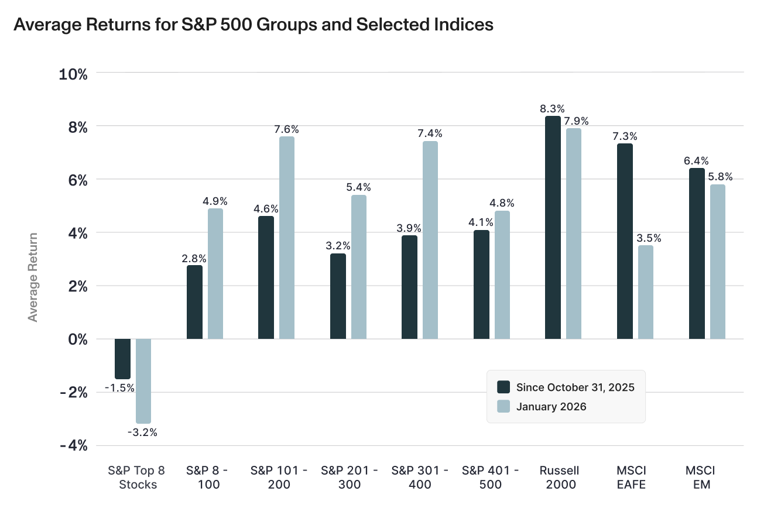This screenshot has height=532, width=781.
Task: Click the -4% y-axis tick label
Action: click(74, 446)
